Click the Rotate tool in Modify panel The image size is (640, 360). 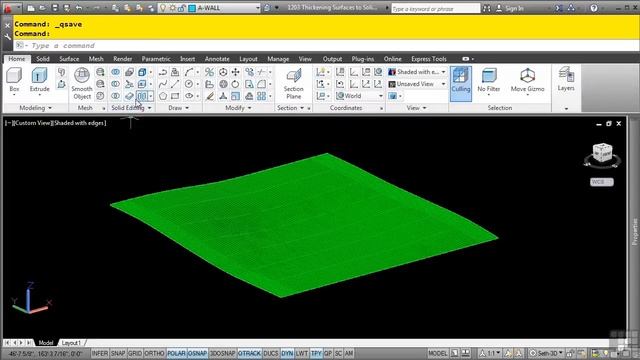pyautogui.click(x=236, y=84)
